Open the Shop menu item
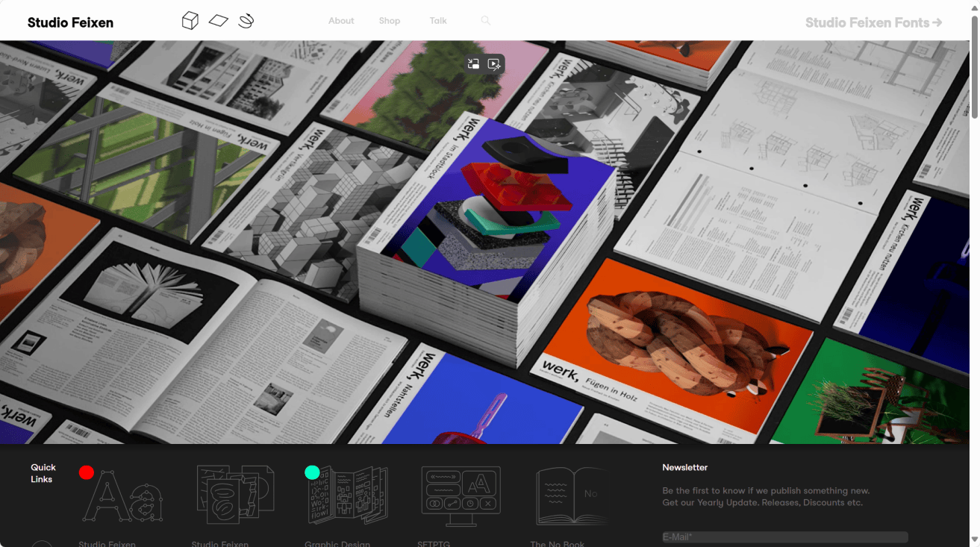This screenshot has height=547, width=980. [390, 21]
